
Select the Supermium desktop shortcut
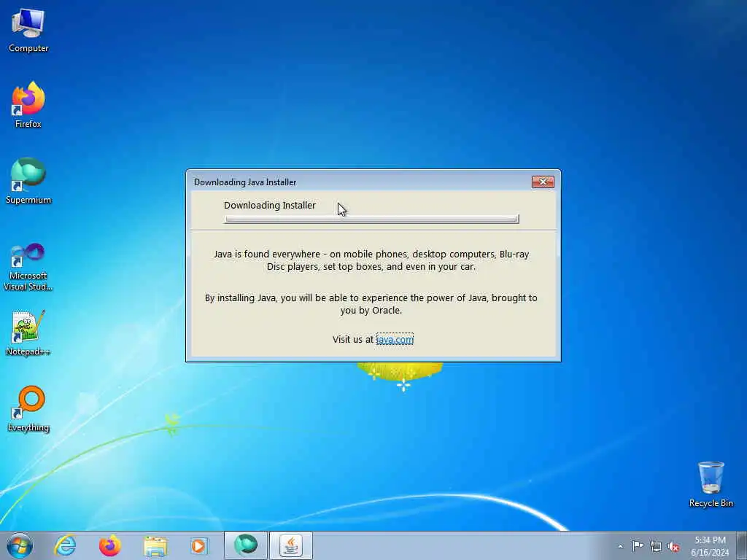coord(28,181)
